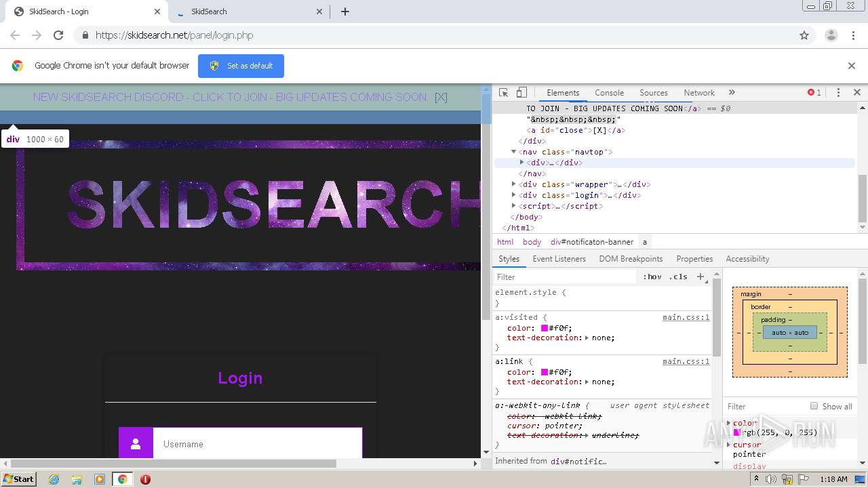This screenshot has height=488, width=868.
Task: Switch to the Event Listeners pane
Action: pyautogui.click(x=559, y=259)
